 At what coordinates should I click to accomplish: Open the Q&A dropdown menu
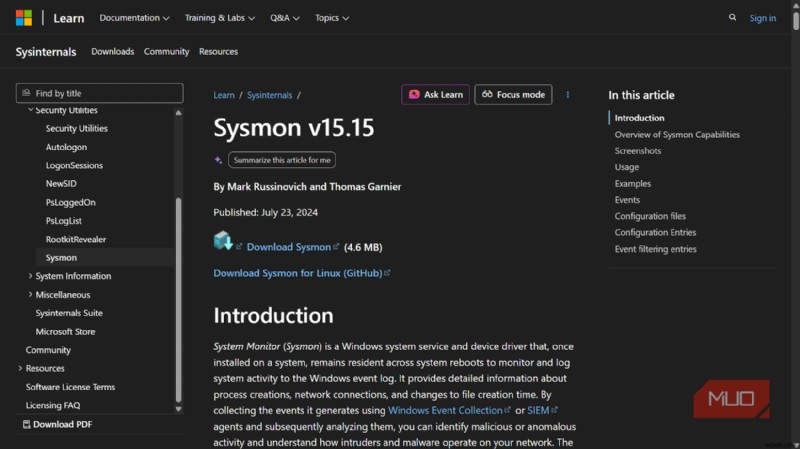[x=285, y=18]
